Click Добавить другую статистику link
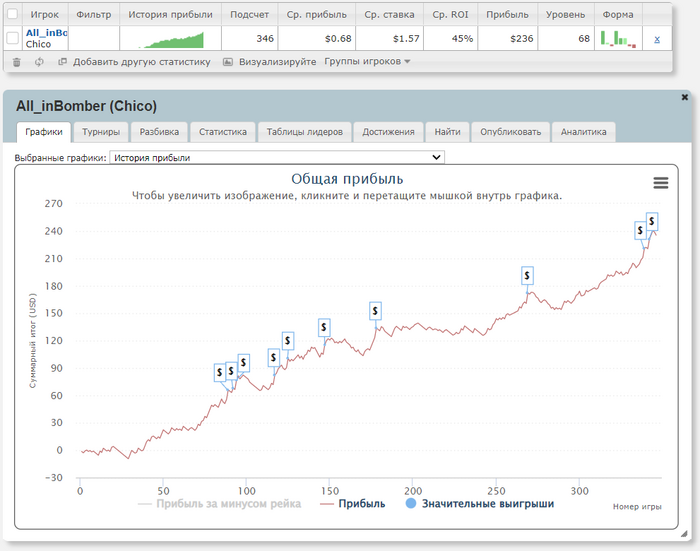Image resolution: width=700 pixels, height=551 pixels. tap(142, 62)
